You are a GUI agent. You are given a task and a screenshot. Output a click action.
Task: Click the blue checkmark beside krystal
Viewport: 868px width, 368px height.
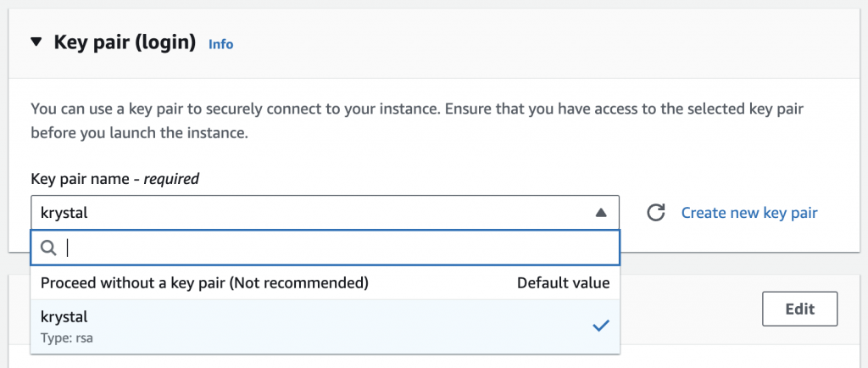coord(600,326)
